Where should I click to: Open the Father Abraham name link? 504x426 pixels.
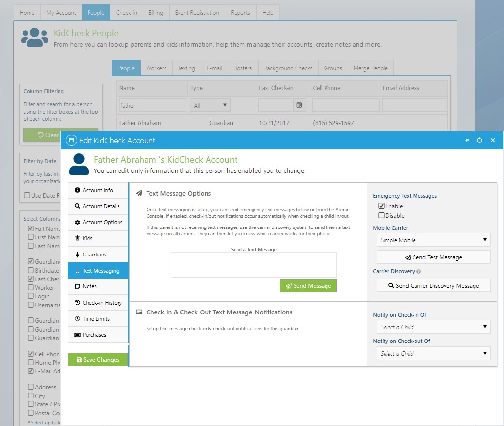click(140, 123)
